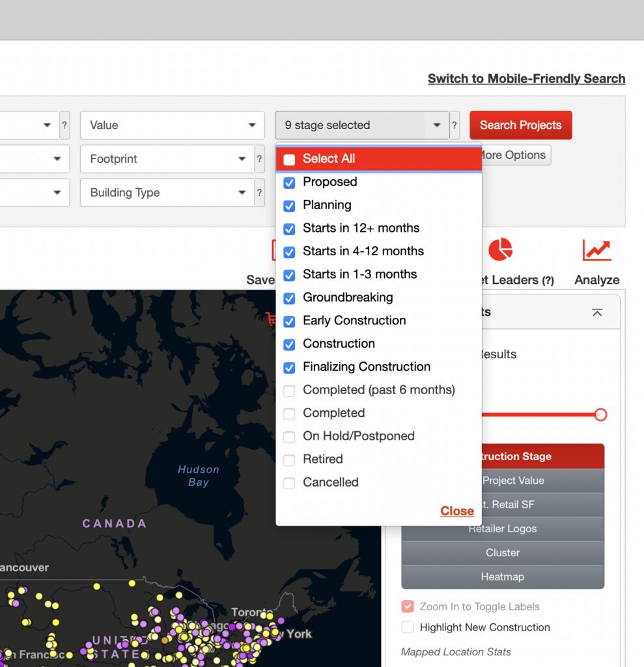The height and width of the screenshot is (667, 644).
Task: Click the (?) help mark after Market Leaders
Action: (x=548, y=281)
